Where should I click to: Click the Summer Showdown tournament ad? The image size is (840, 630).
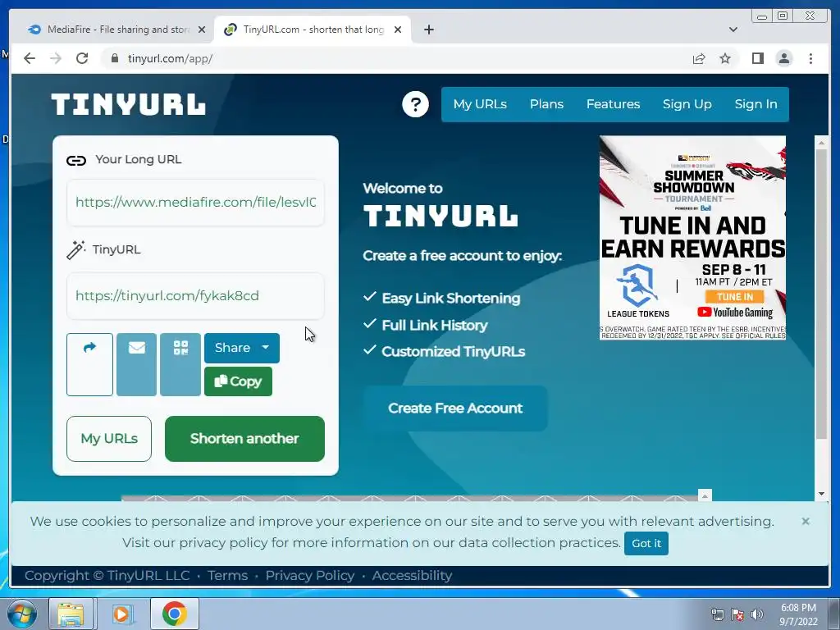(x=692, y=237)
